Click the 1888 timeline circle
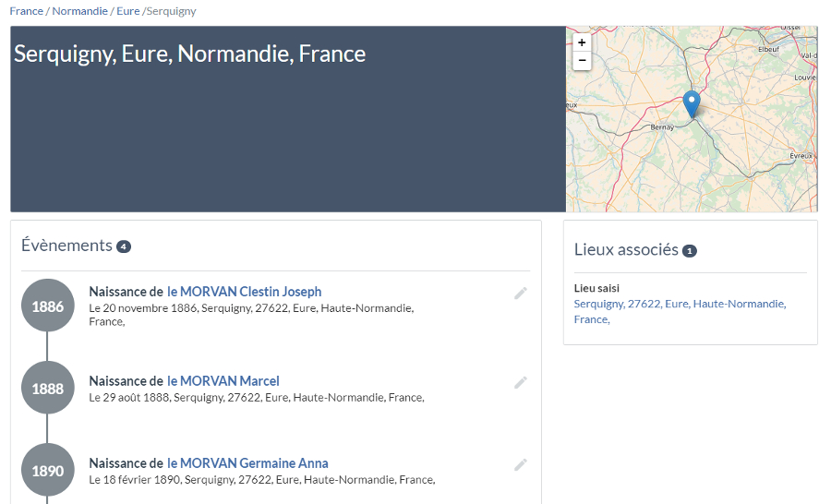Image resolution: width=831 pixels, height=504 pixels. pos(48,389)
